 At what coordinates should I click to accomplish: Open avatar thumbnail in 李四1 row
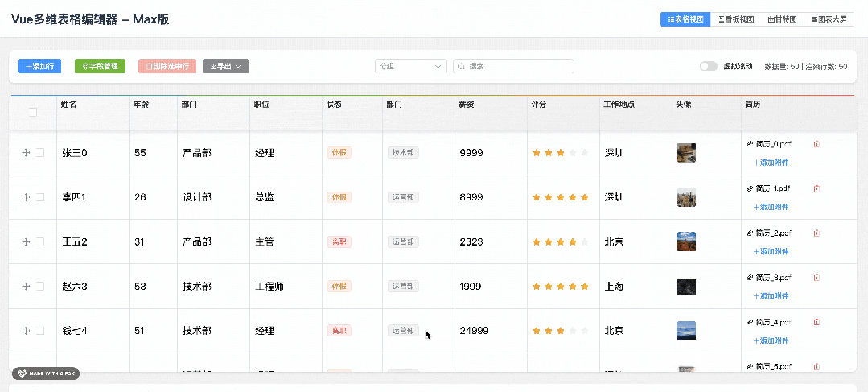click(686, 197)
